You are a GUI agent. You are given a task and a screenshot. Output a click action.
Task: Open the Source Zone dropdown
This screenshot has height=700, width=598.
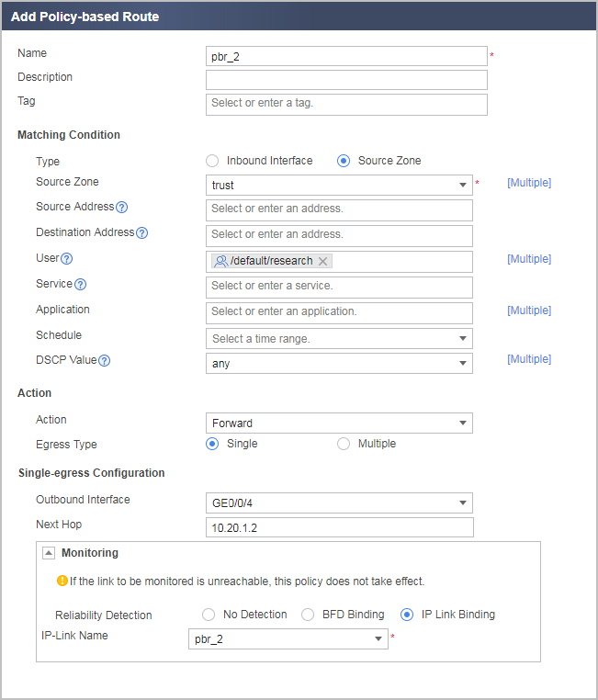[339, 186]
